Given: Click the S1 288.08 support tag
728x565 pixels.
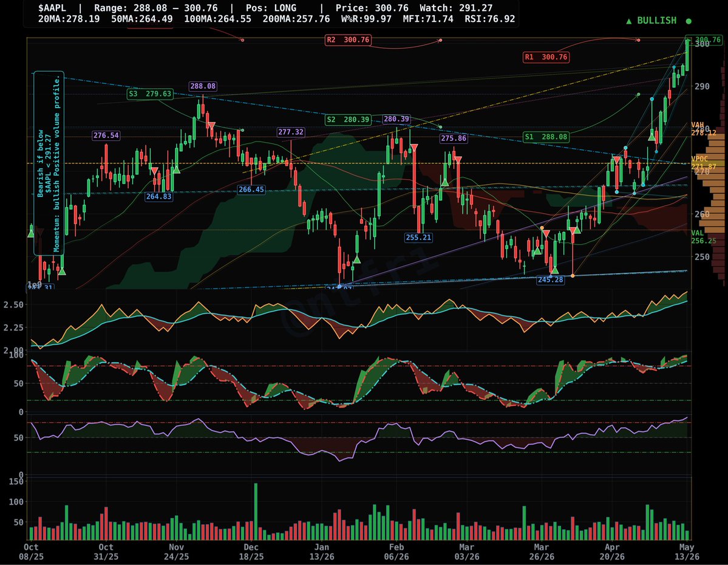Looking at the screenshot, I should [x=546, y=137].
